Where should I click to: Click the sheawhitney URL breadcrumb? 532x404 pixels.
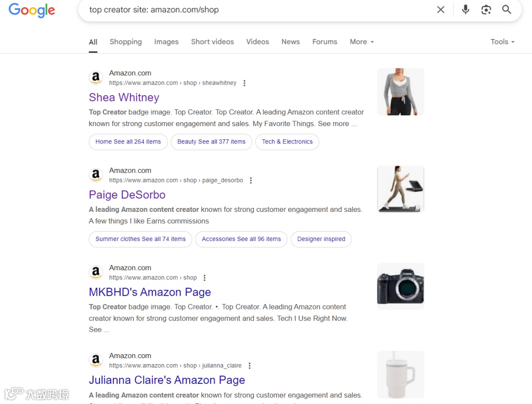tap(173, 83)
